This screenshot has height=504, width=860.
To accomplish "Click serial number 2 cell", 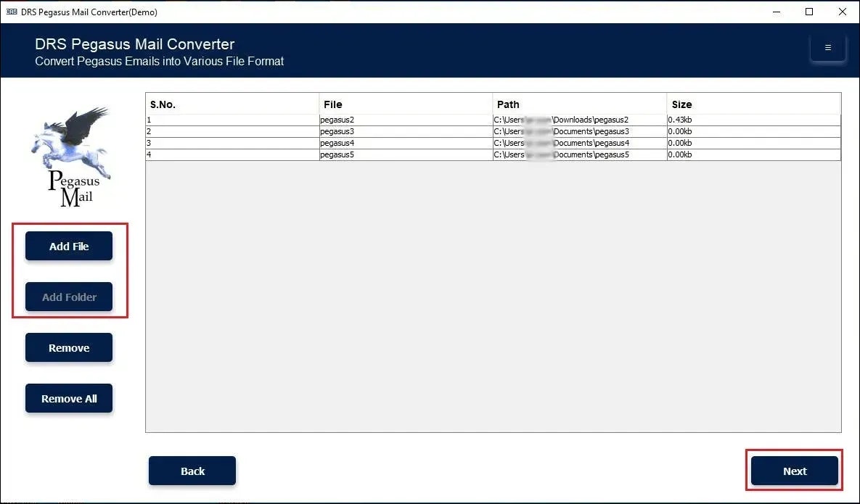I will 232,131.
